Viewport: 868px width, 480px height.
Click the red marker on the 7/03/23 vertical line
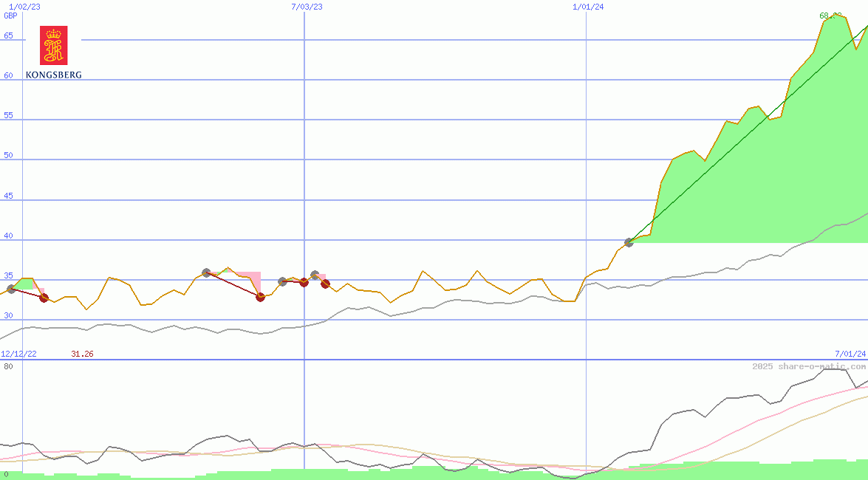304,282
